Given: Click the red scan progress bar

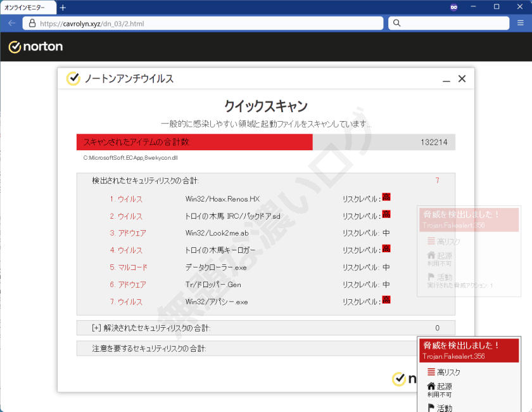Looking at the screenshot, I should pos(194,142).
